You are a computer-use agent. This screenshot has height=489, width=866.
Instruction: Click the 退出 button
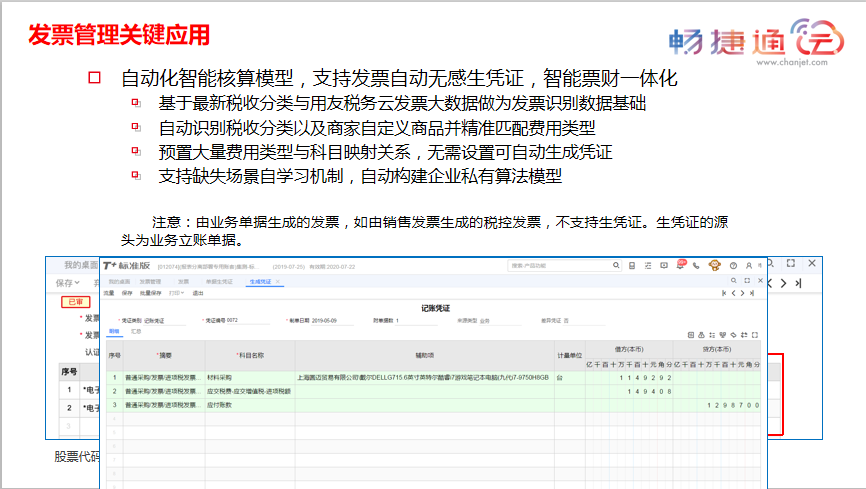[198, 293]
